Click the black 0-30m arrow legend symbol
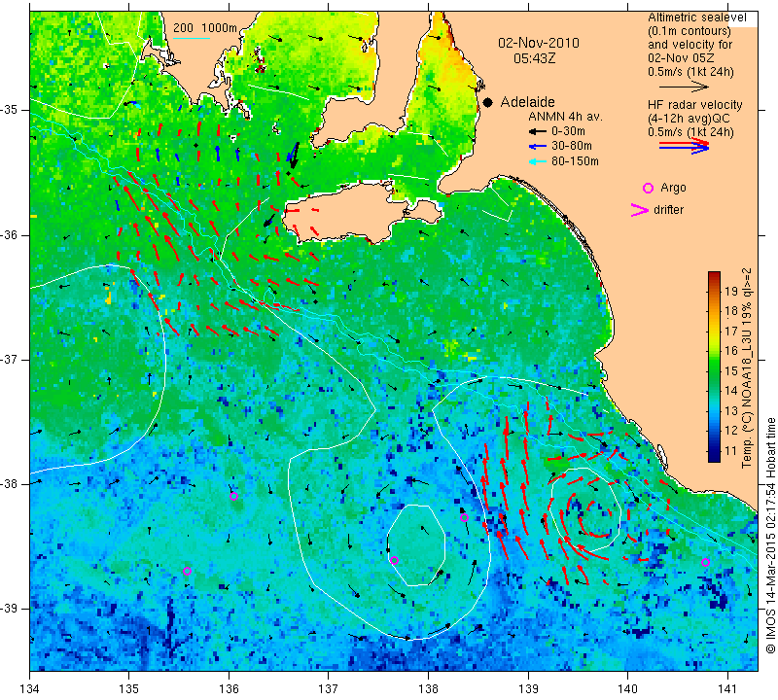 coord(537,131)
